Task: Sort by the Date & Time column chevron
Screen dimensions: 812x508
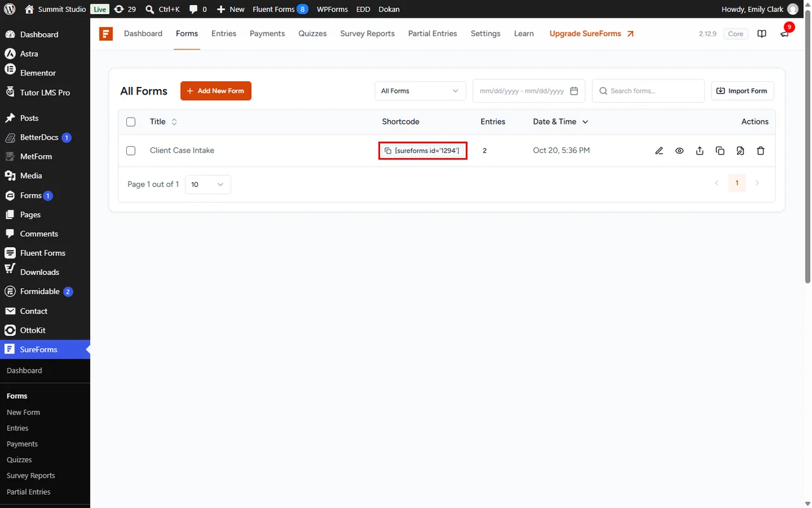Action: (585, 122)
